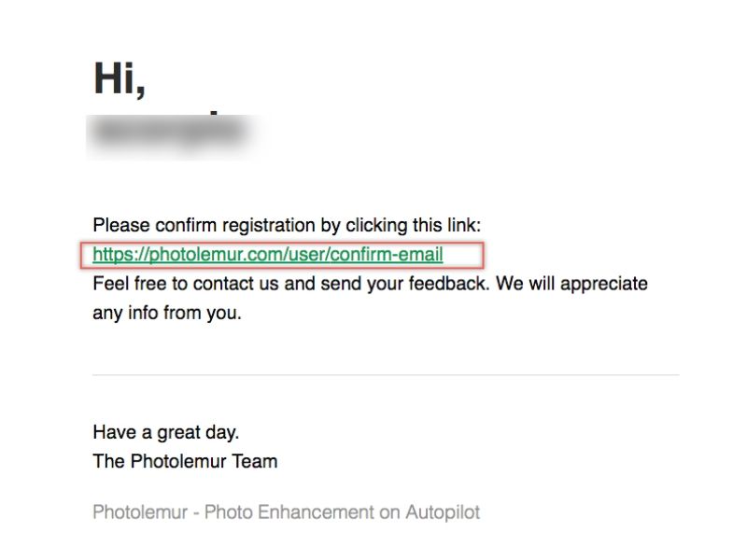This screenshot has width=747, height=560.
Task: Open the photolemur.com confirm-email link
Action: pyautogui.click(x=267, y=255)
